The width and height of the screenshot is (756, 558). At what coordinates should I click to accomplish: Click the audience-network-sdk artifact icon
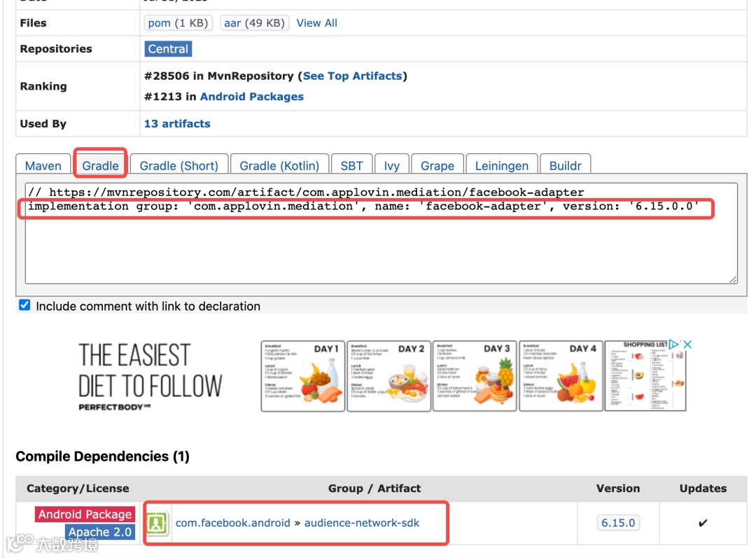(x=157, y=523)
